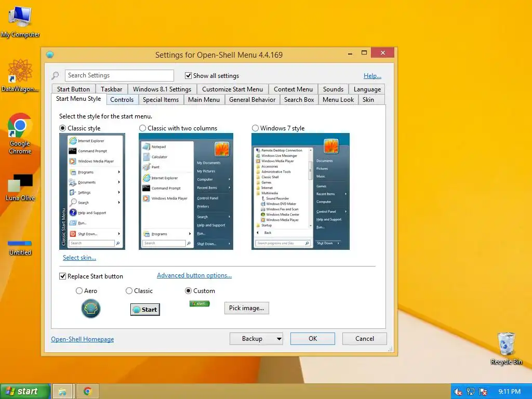Open the Context Menu tab

point(293,89)
